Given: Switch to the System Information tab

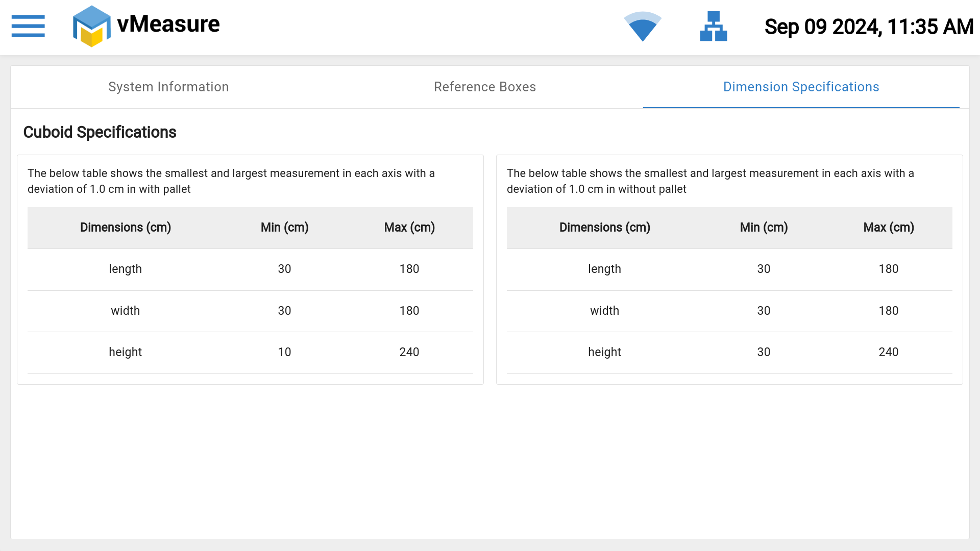Looking at the screenshot, I should point(168,87).
